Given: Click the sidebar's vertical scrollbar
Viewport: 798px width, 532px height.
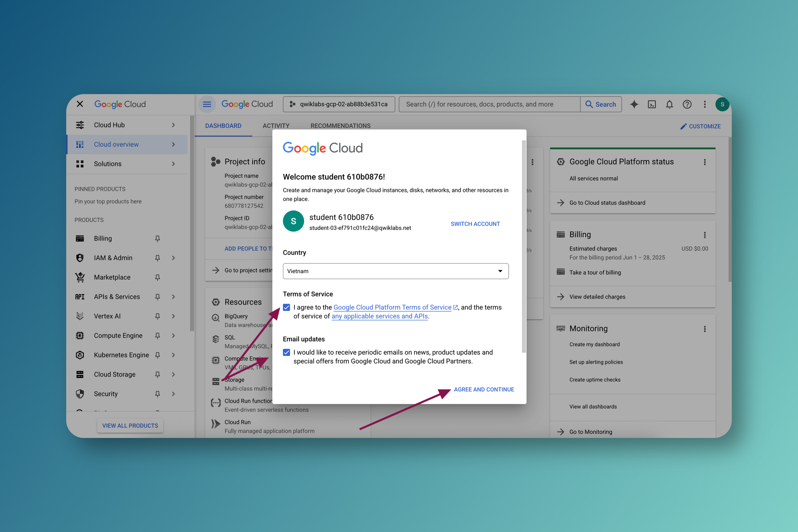Looking at the screenshot, I should coord(192,223).
